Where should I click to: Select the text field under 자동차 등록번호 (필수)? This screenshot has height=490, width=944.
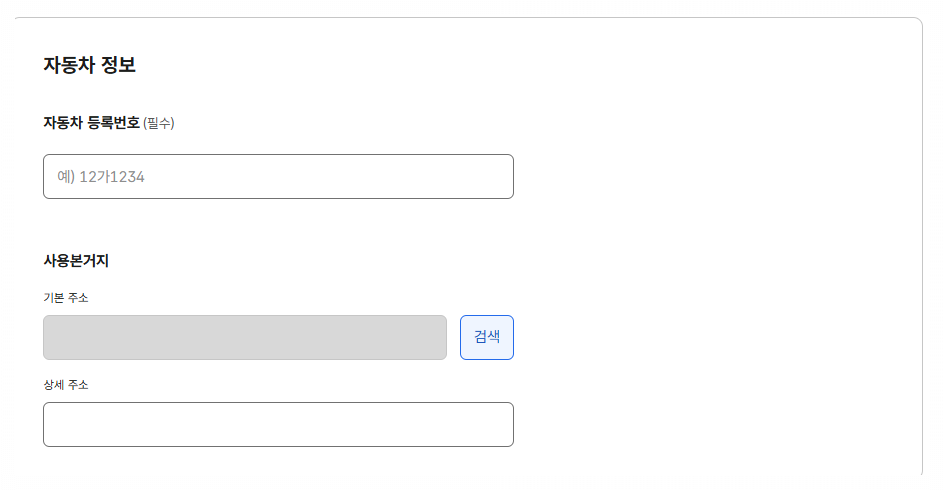[278, 176]
